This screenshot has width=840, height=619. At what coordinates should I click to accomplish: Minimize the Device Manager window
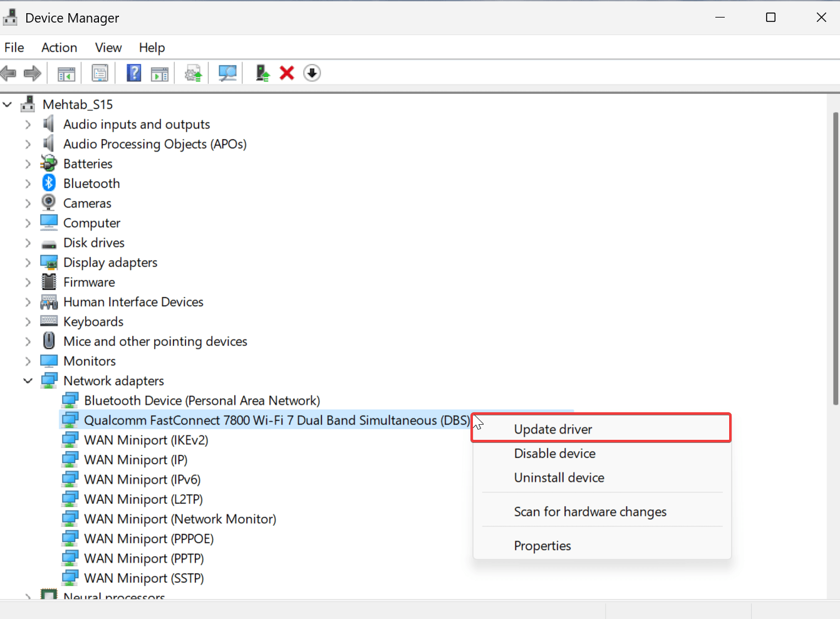pyautogui.click(x=720, y=18)
